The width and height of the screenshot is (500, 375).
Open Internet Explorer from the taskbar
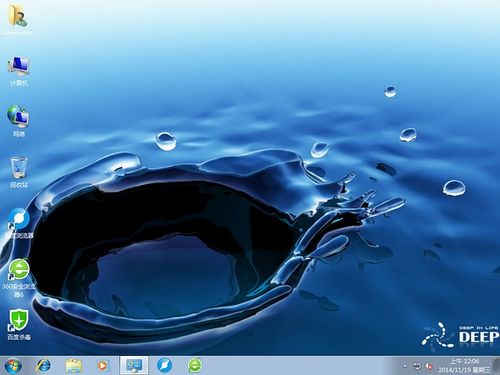coord(43,366)
